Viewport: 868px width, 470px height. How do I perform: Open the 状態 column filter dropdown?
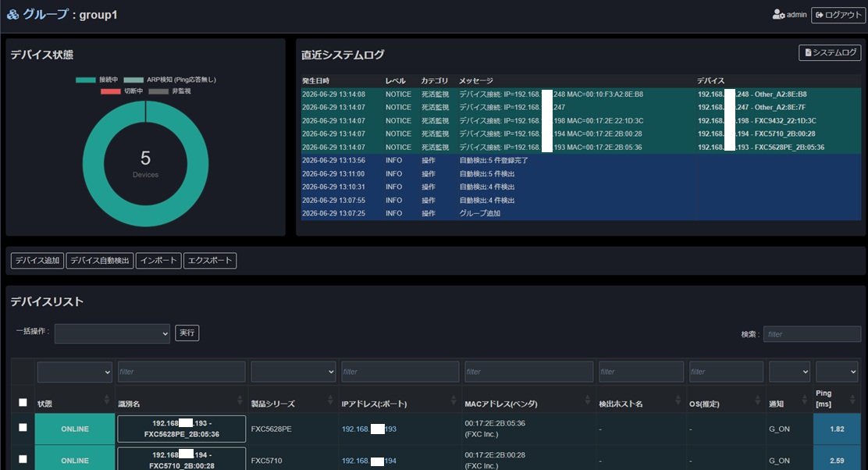[75, 372]
